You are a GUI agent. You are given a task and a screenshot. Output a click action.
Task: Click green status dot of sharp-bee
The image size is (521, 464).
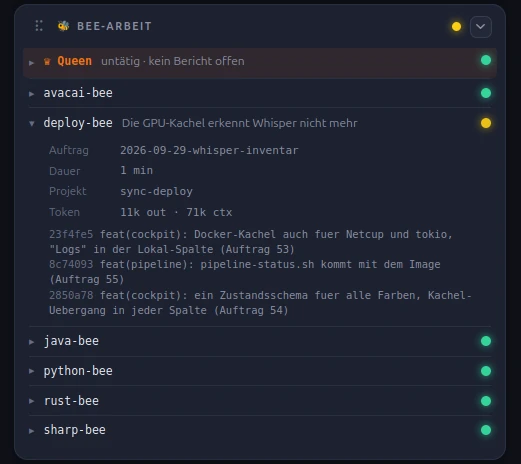click(486, 430)
